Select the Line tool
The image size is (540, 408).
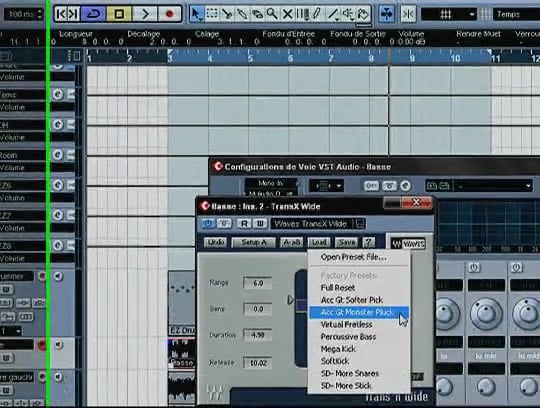(333, 14)
